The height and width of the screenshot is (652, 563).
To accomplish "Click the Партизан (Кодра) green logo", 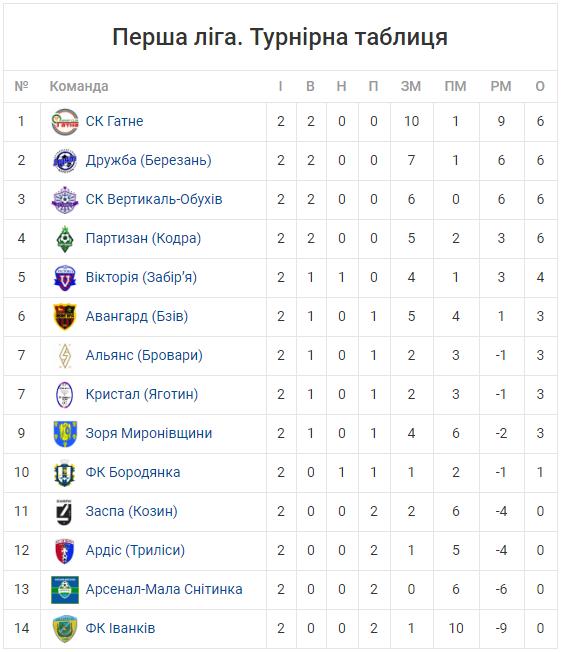I will (65, 239).
